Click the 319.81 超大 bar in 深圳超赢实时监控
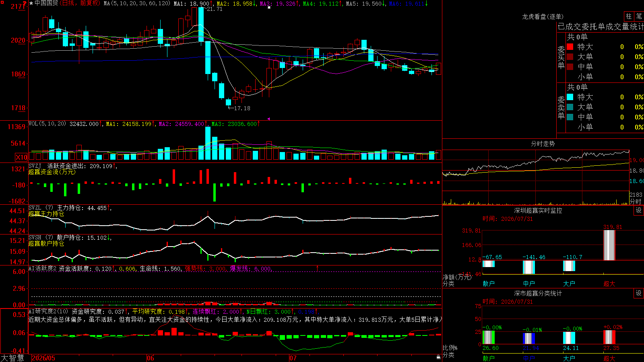 [609, 245]
